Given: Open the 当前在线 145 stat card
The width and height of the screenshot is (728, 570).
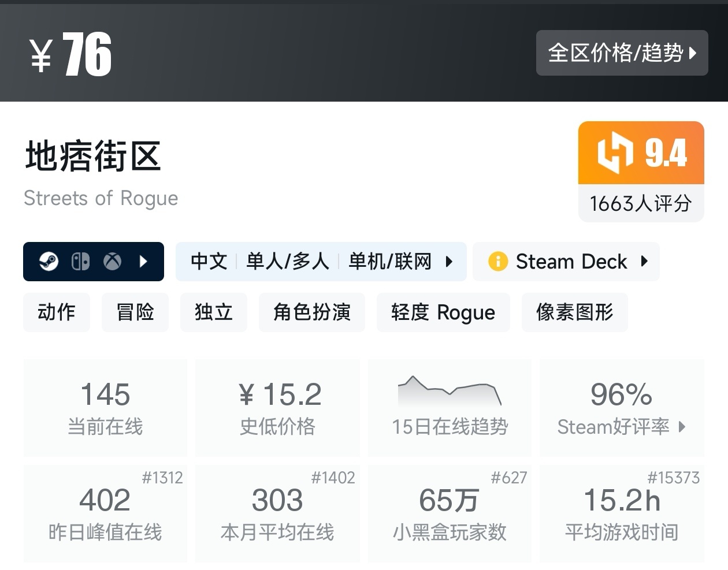Looking at the screenshot, I should [105, 408].
